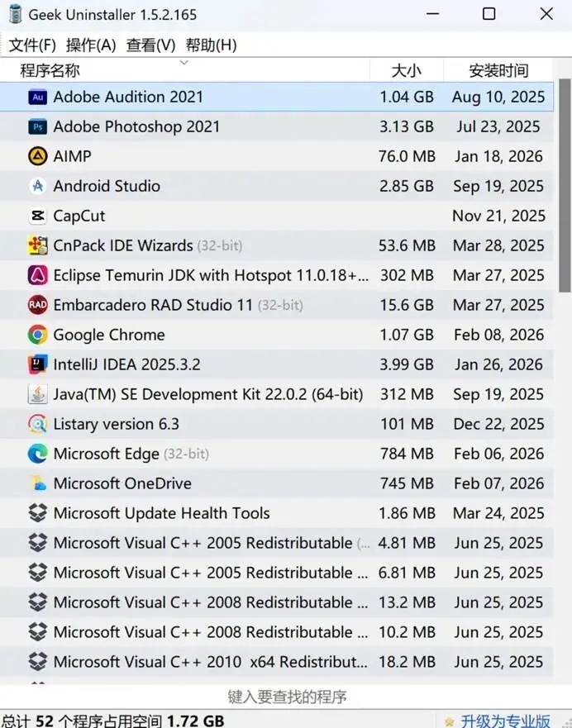Click the 升级为专业版 upgrade link
The height and width of the screenshot is (728, 572).
505,721
